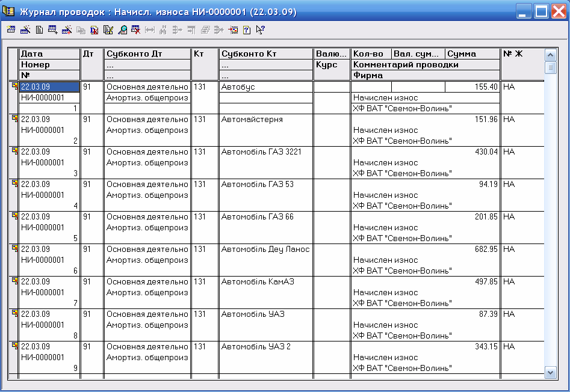The height and width of the screenshot is (392, 570).
Task: Click the table with pencil edit icon
Action: point(108,29)
